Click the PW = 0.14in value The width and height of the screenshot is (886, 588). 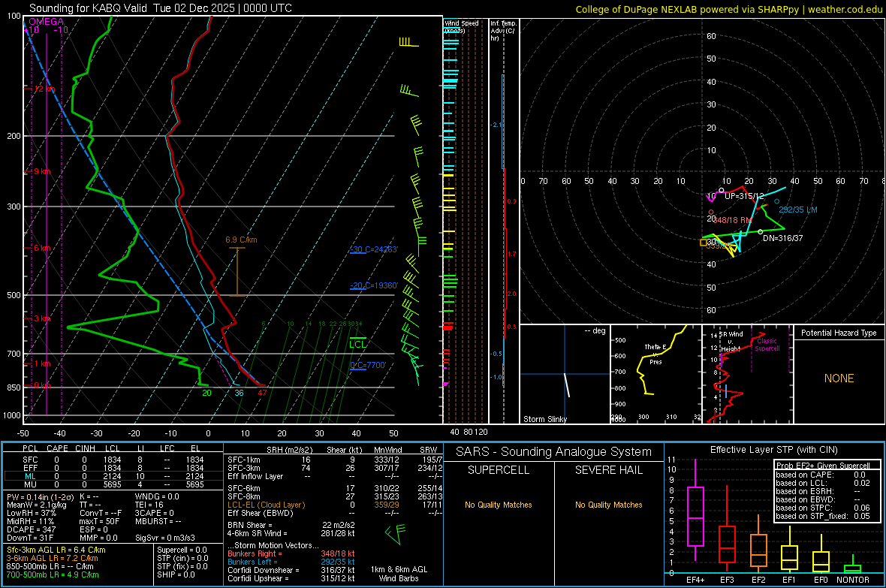(40, 497)
